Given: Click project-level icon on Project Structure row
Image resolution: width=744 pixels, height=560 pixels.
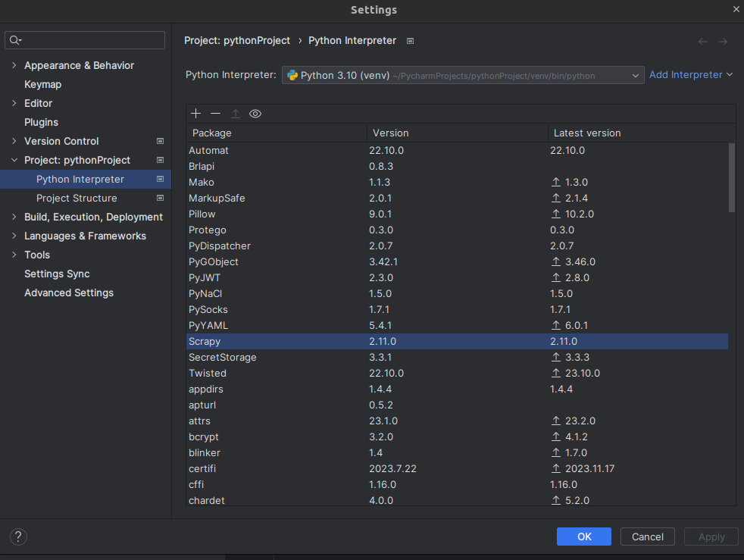Looking at the screenshot, I should tap(161, 198).
